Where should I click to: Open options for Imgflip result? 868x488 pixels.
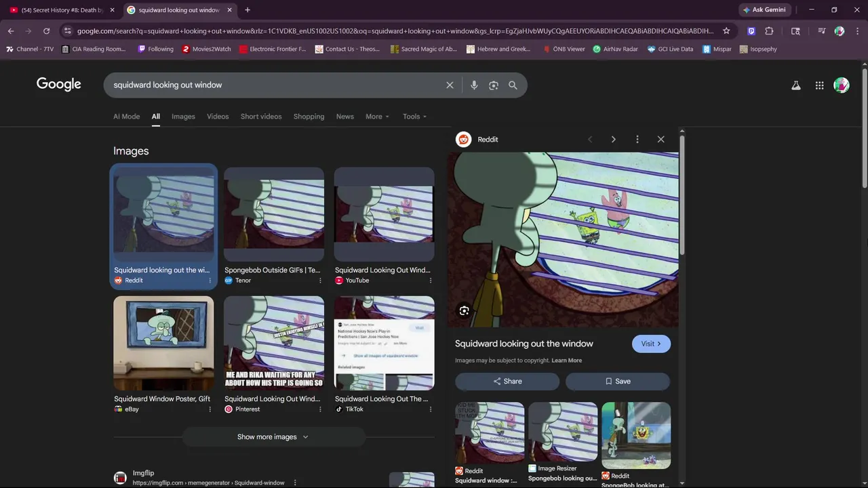(x=294, y=483)
